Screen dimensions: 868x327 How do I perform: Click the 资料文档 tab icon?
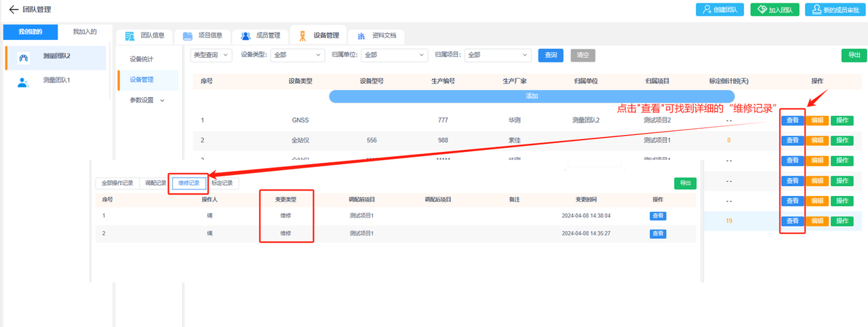coord(361,35)
